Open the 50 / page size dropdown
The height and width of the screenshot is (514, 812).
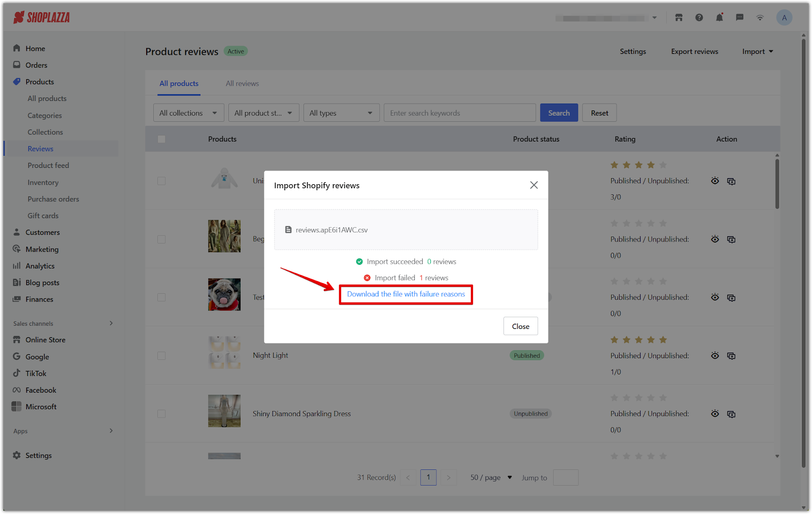click(491, 478)
